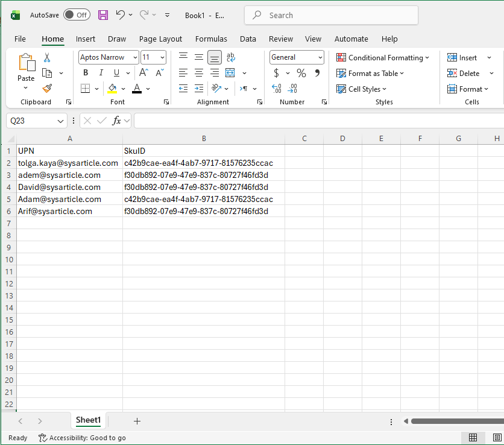Open Format as Table dropdown

(370, 74)
